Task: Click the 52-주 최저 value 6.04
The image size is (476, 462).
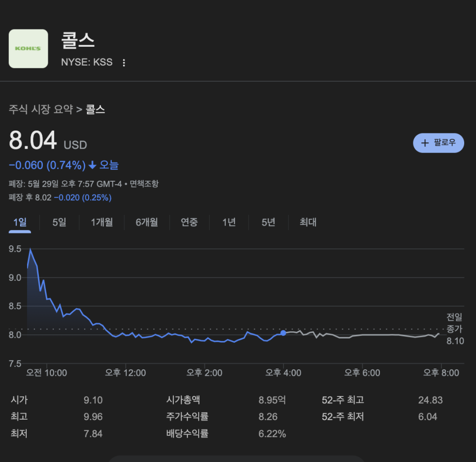Action: coord(428,417)
